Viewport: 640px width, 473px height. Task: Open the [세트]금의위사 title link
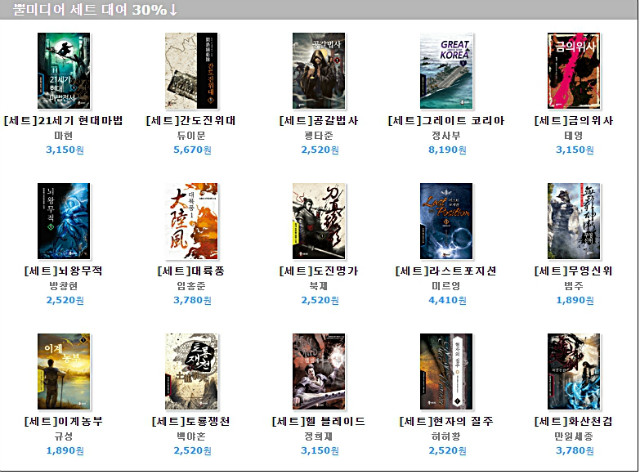[573, 121]
